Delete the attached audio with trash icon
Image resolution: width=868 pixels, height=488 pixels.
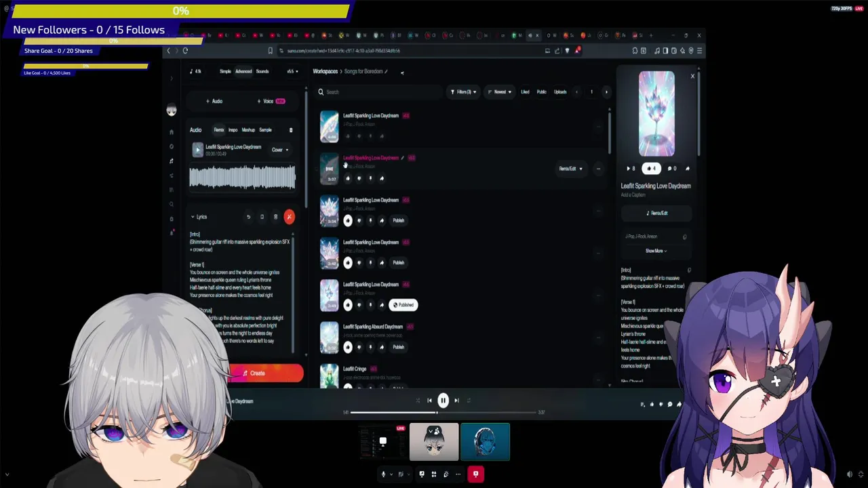[291, 130]
